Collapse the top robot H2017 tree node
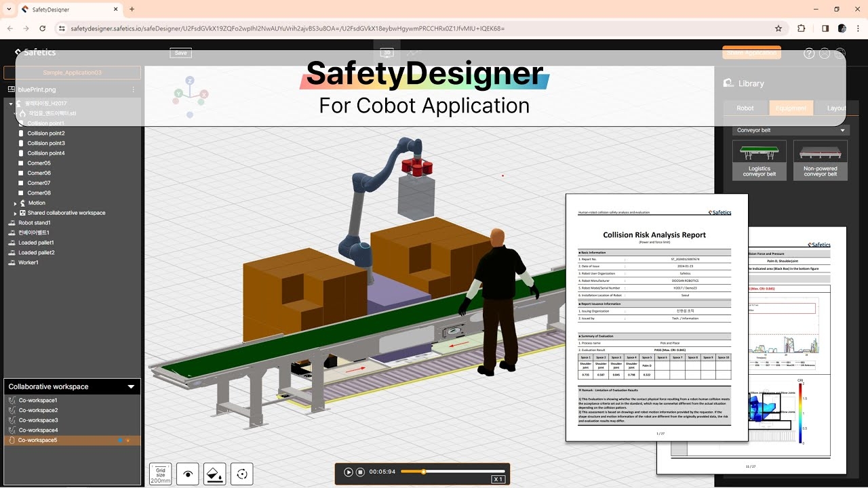868x488 pixels. coord(11,104)
